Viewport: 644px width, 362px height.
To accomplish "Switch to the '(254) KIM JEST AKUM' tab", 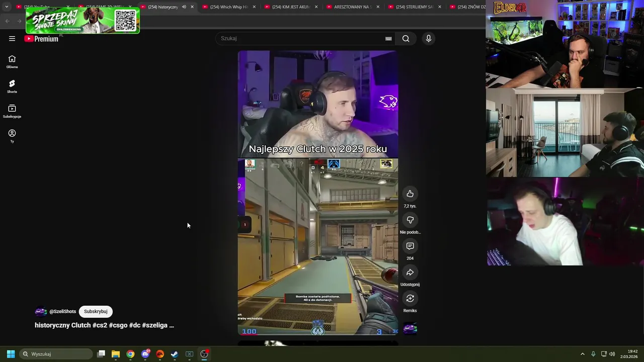I will [291, 7].
